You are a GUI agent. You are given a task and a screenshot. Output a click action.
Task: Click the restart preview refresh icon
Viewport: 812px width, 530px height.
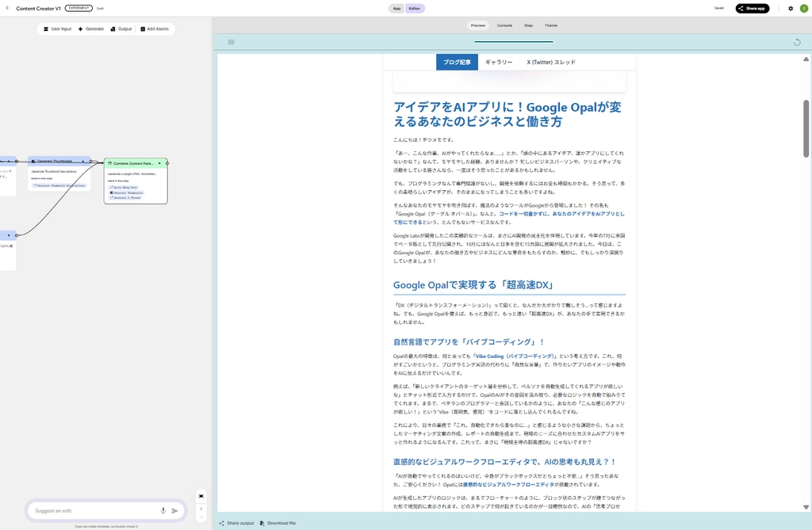(x=797, y=42)
